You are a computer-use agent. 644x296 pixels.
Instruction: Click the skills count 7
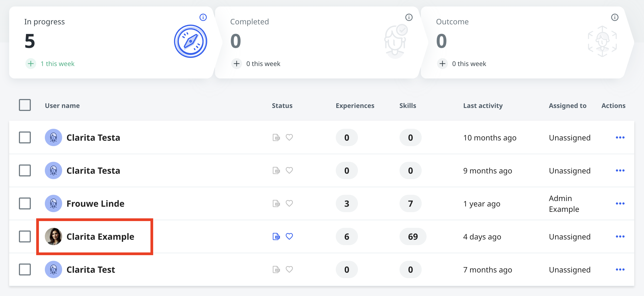tap(410, 203)
